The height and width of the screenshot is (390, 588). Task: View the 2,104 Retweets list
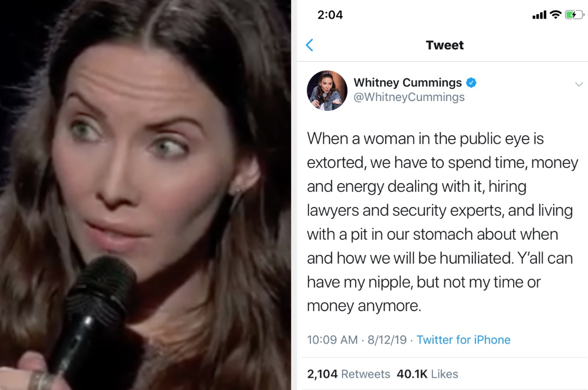(x=349, y=374)
